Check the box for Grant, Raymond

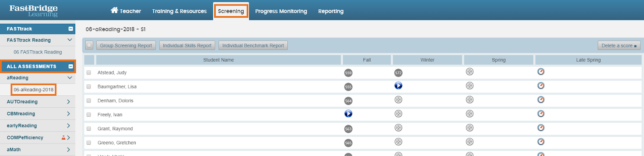[89, 129]
